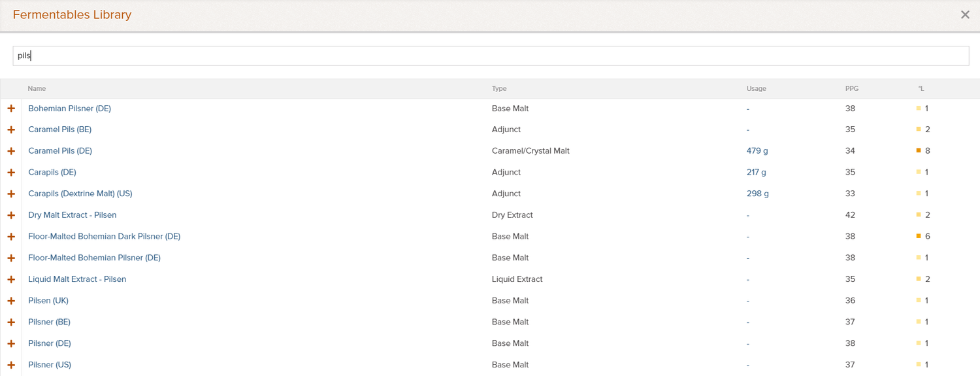The width and height of the screenshot is (980, 376).
Task: Add Dry Malt Extract - Pilsen plus icon
Action: click(11, 215)
